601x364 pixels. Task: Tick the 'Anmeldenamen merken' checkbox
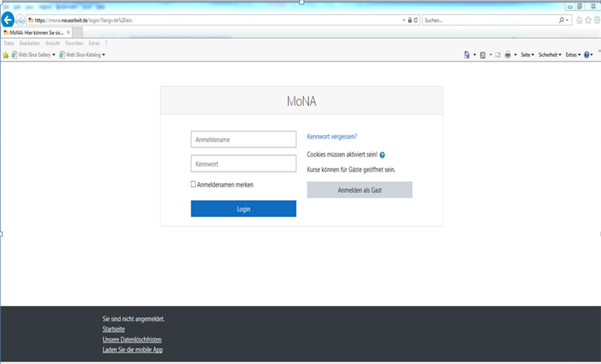[x=193, y=184]
